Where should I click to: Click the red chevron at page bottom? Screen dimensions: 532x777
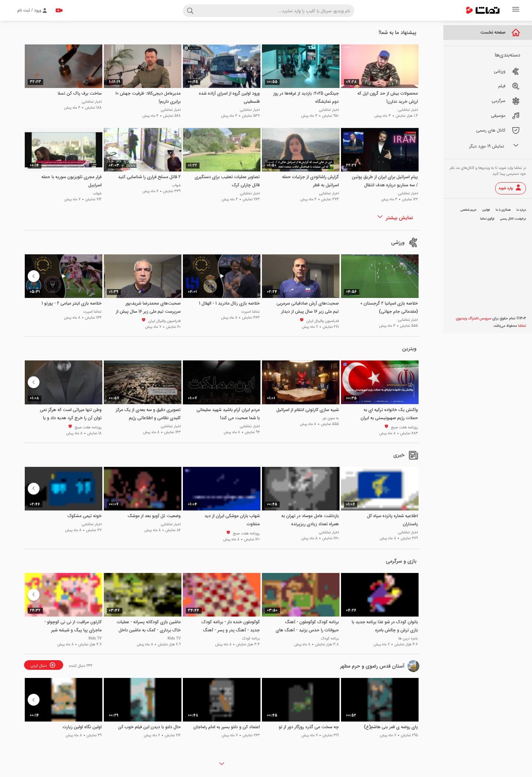(222, 763)
